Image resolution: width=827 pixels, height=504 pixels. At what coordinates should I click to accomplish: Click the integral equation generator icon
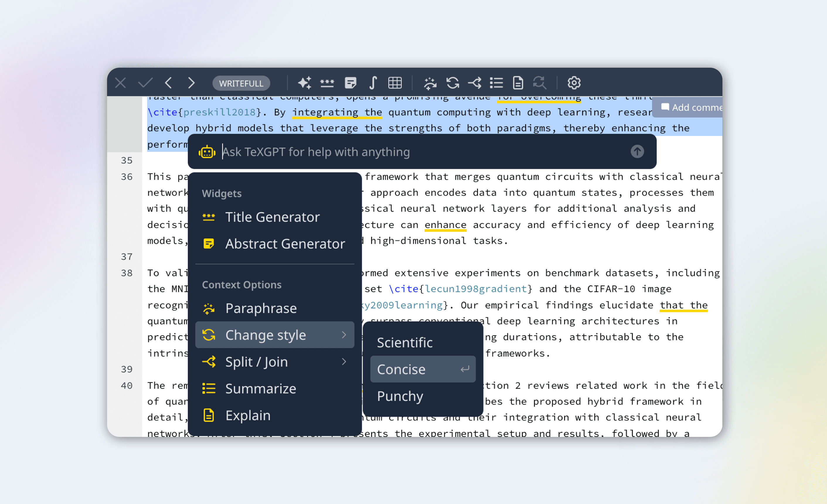coord(373,83)
